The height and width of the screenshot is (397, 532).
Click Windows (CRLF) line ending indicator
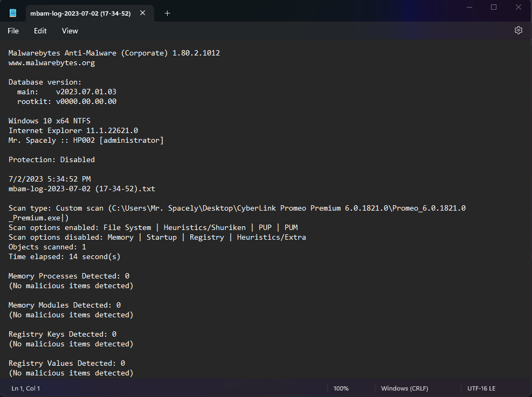[x=404, y=388]
